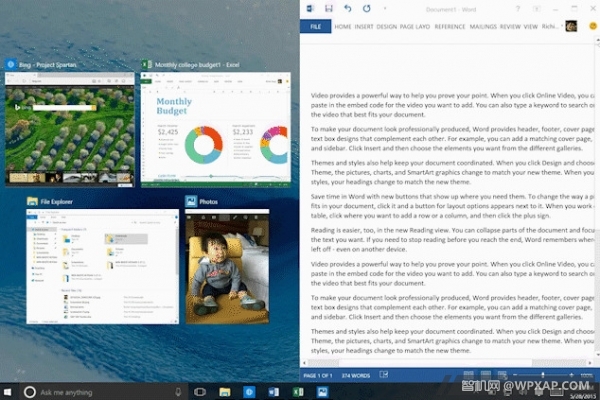
Task: Switch to Web Layout view in Word
Action: (x=502, y=375)
